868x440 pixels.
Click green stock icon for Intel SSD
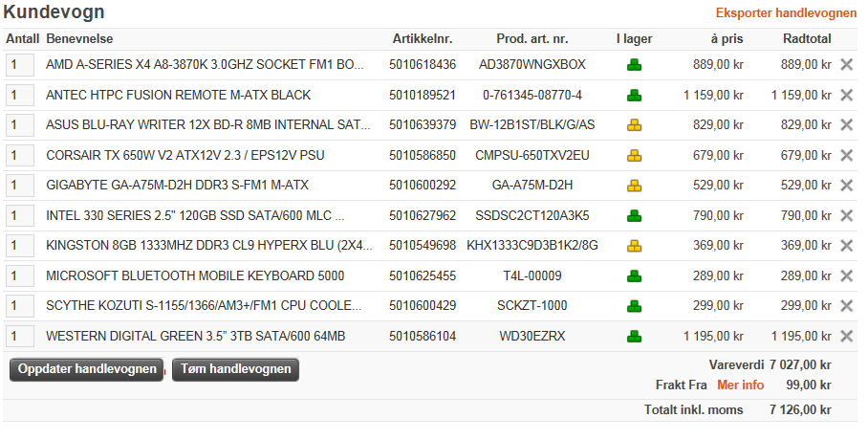click(x=635, y=216)
